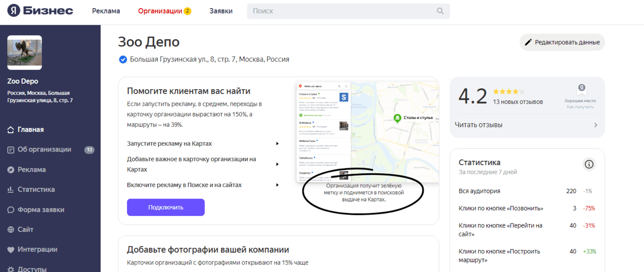Viewport: 644px width, 272px height.
Task: Click the chevron beside Читать отзывы
Action: tap(596, 125)
